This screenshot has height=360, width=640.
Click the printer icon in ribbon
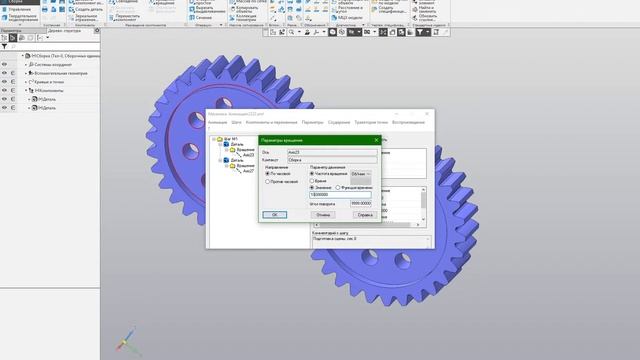coord(45,9)
